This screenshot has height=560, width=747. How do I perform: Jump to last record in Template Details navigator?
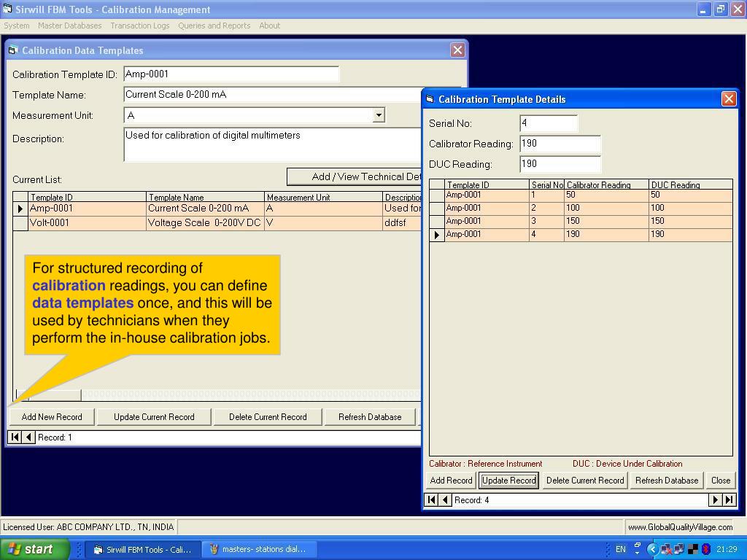[x=729, y=500]
